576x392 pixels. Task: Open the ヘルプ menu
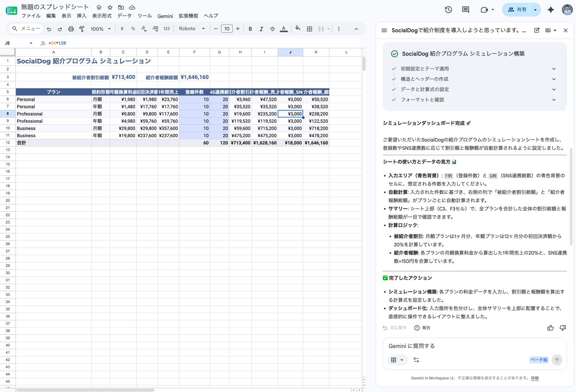click(211, 16)
